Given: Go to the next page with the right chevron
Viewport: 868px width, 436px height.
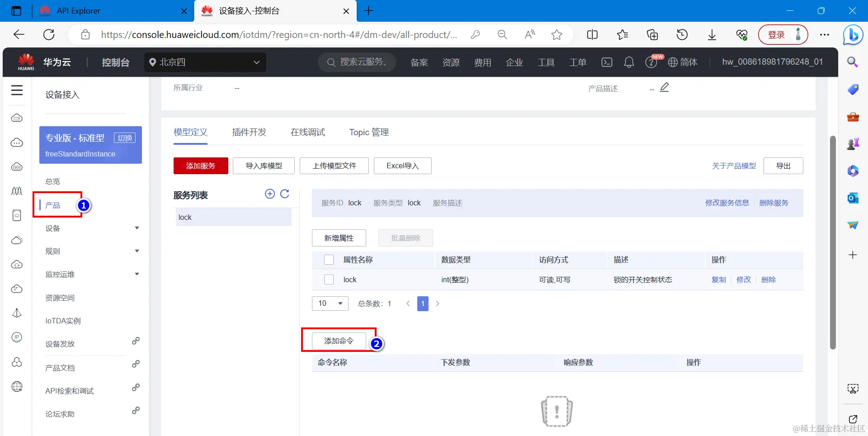Looking at the screenshot, I should click(x=438, y=303).
